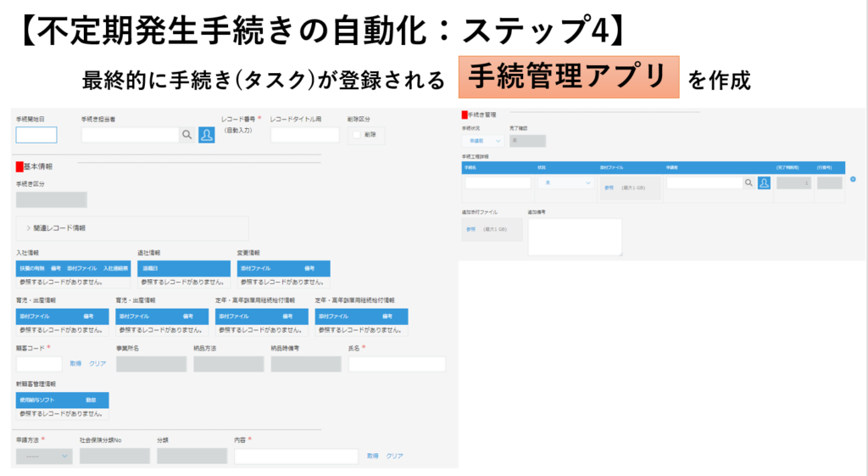Open the user picker icon in 申請者 column
Viewport: 868px width, 476px height.
[764, 182]
